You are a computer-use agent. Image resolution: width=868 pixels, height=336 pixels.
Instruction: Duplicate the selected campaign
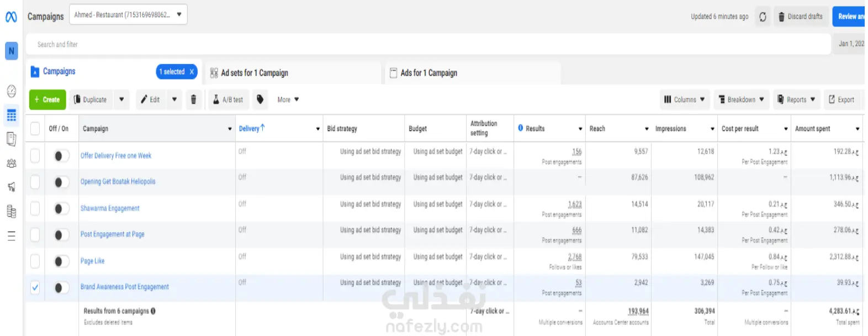coord(91,99)
